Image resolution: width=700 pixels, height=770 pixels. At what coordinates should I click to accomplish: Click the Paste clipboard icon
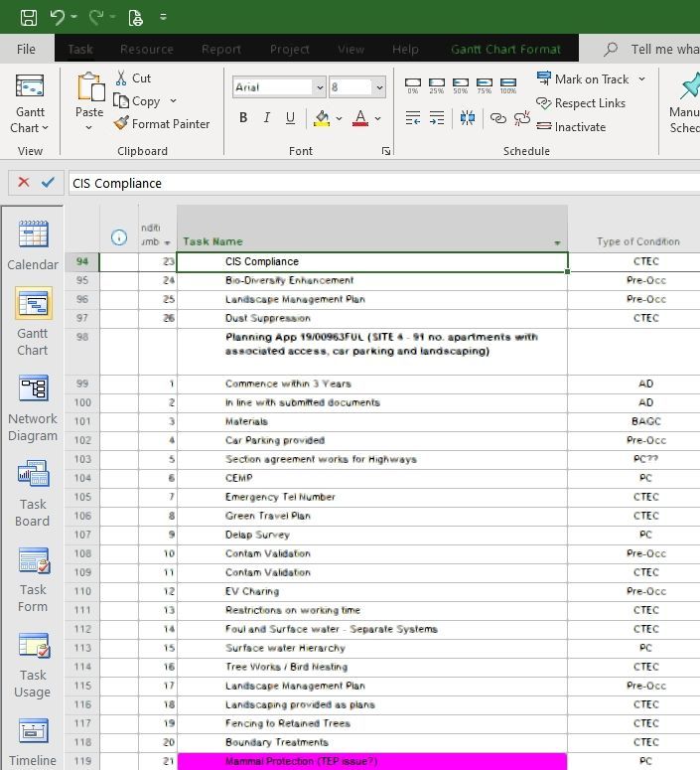point(90,86)
